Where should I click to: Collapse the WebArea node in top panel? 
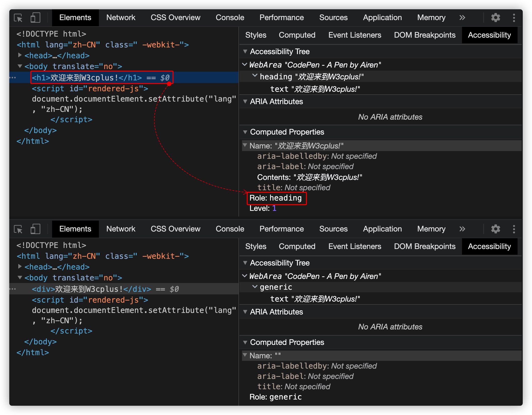[245, 64]
